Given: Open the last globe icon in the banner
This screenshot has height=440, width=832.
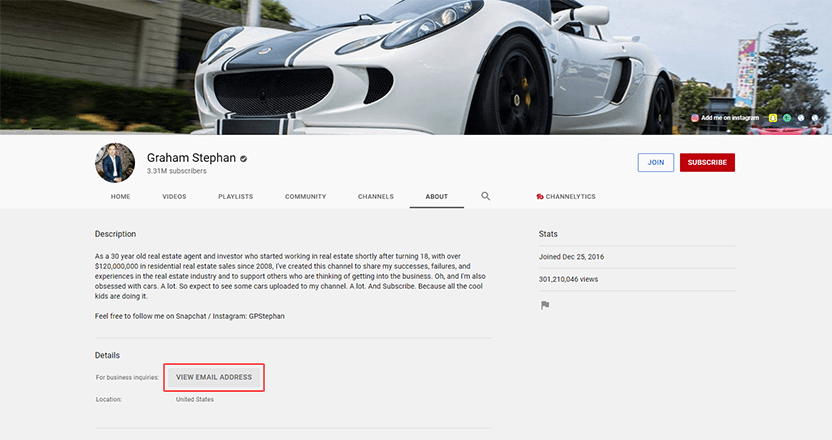Looking at the screenshot, I should [814, 118].
